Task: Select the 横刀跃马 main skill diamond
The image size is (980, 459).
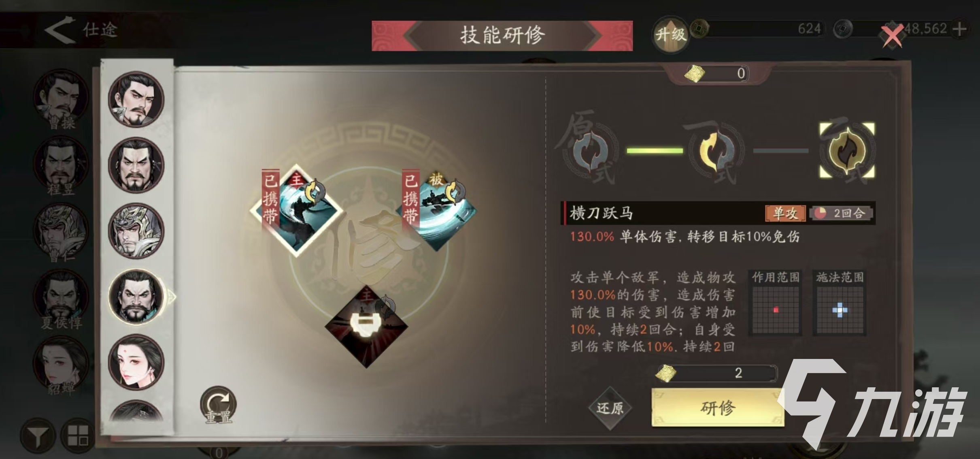Action: 296,210
